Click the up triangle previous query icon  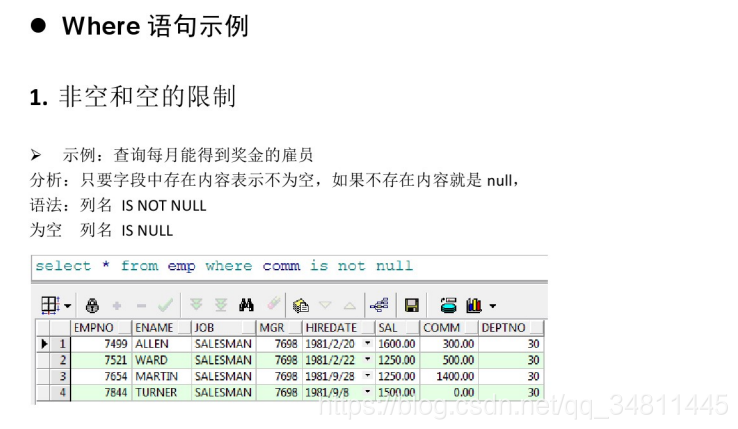point(350,306)
